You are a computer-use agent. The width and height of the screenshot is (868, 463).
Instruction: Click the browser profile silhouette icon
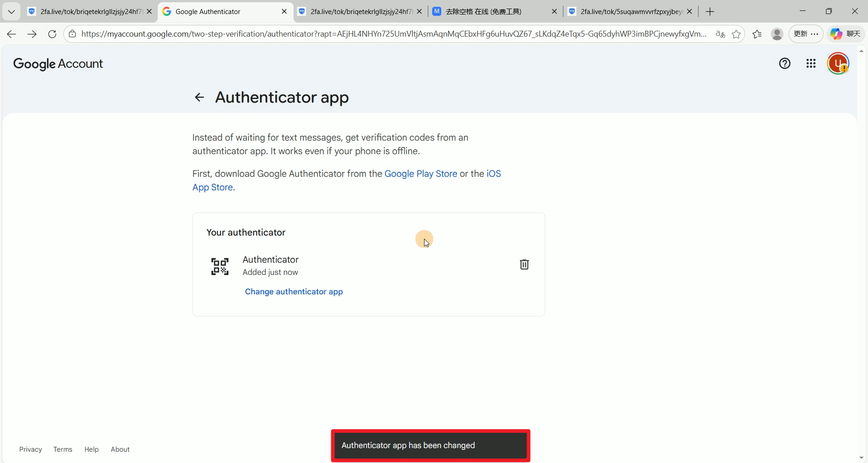pyautogui.click(x=777, y=34)
